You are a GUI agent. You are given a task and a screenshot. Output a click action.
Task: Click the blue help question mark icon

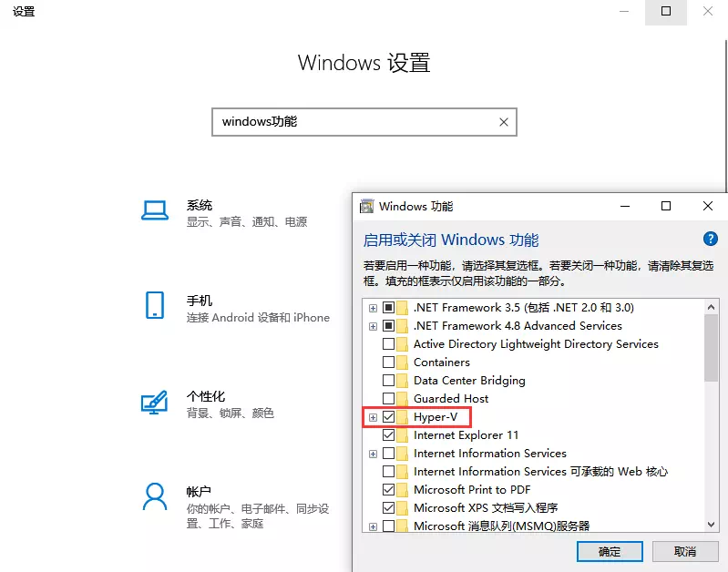click(711, 239)
